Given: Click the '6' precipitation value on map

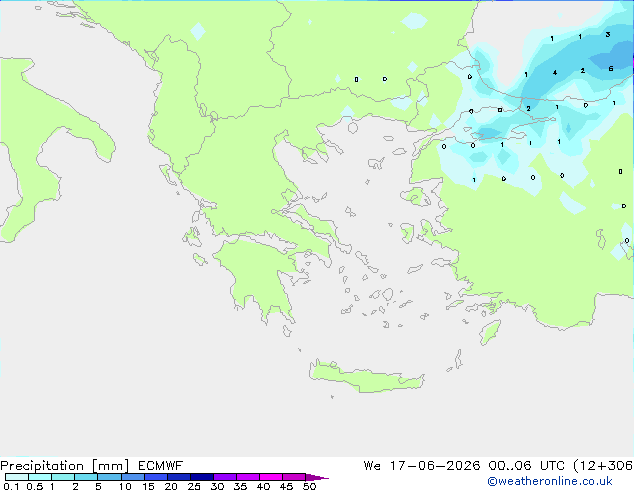Looking at the screenshot, I should point(611,69).
